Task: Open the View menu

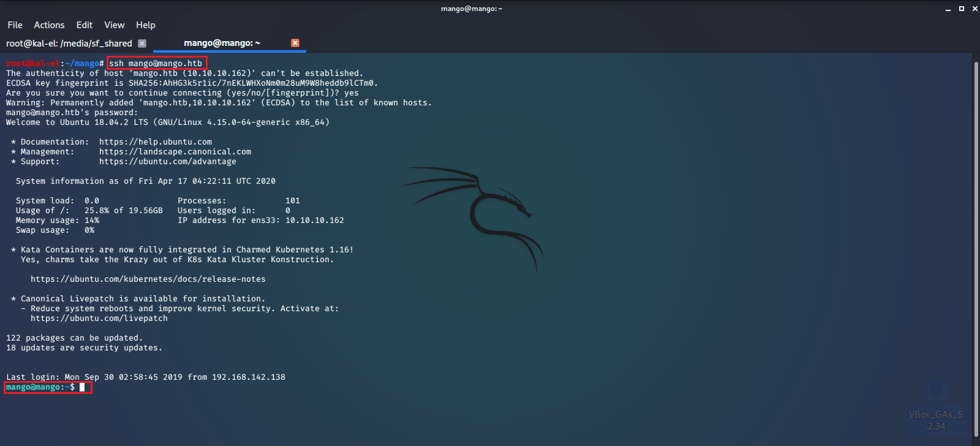Action: pyautogui.click(x=115, y=25)
